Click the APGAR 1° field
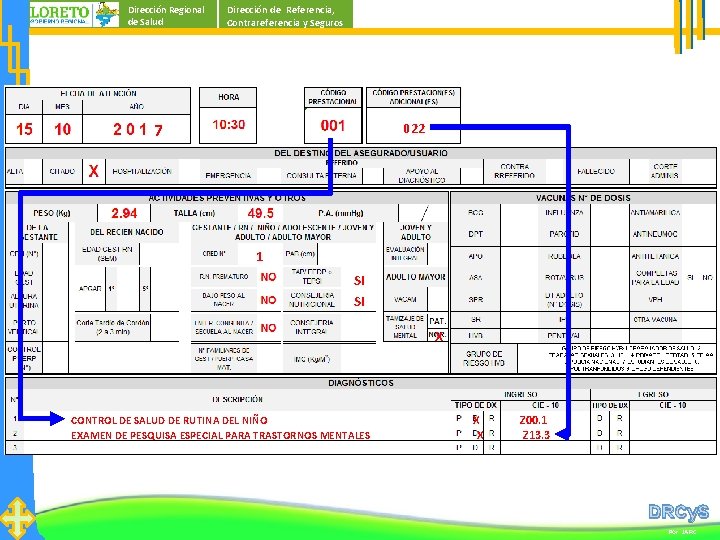 coord(128,289)
